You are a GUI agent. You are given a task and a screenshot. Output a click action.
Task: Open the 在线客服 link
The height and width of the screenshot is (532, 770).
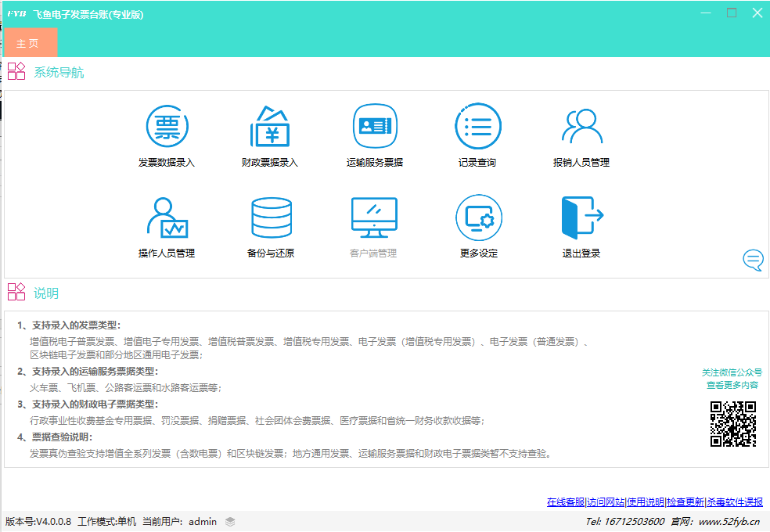(566, 502)
